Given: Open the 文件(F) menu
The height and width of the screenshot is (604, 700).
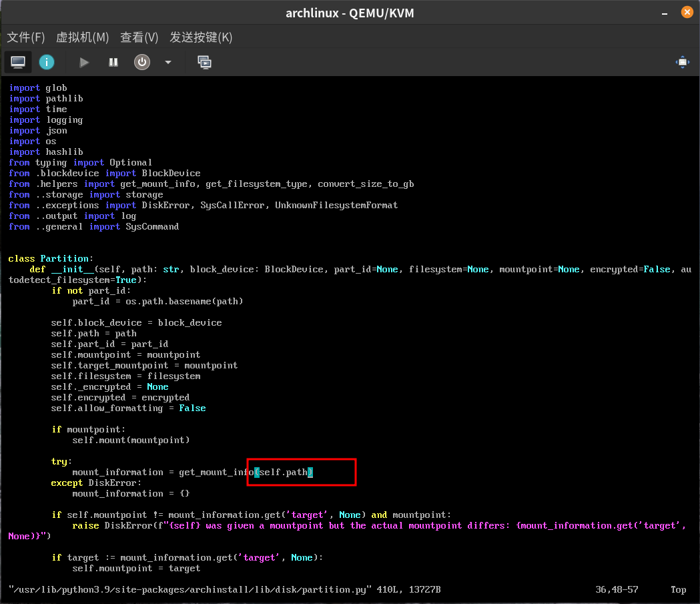Looking at the screenshot, I should tap(26, 37).
